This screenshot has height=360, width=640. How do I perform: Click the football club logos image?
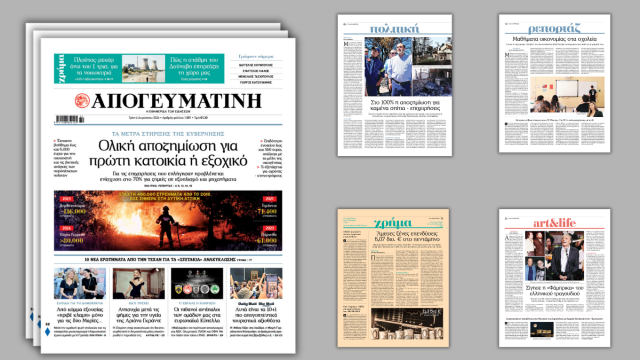click(x=197, y=284)
